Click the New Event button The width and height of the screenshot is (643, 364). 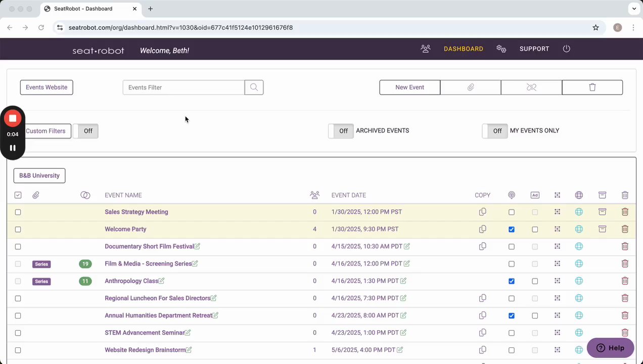point(409,87)
